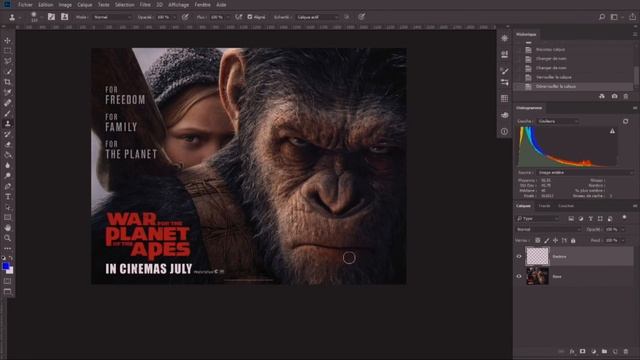This screenshot has width=640, height=360.
Task: Hide the transparent layer above Base
Action: pyautogui.click(x=519, y=257)
